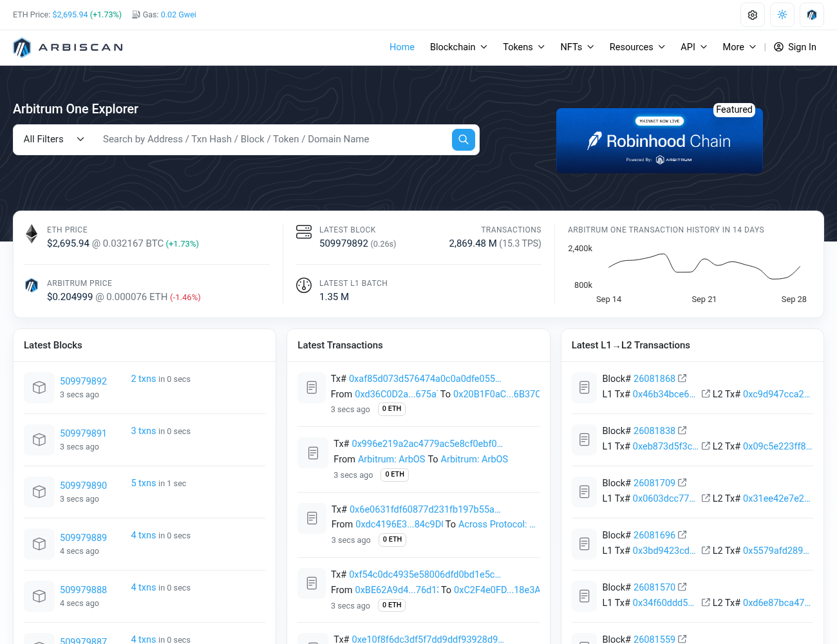This screenshot has height=644, width=837.
Task: Click the Sign In link
Action: point(795,47)
